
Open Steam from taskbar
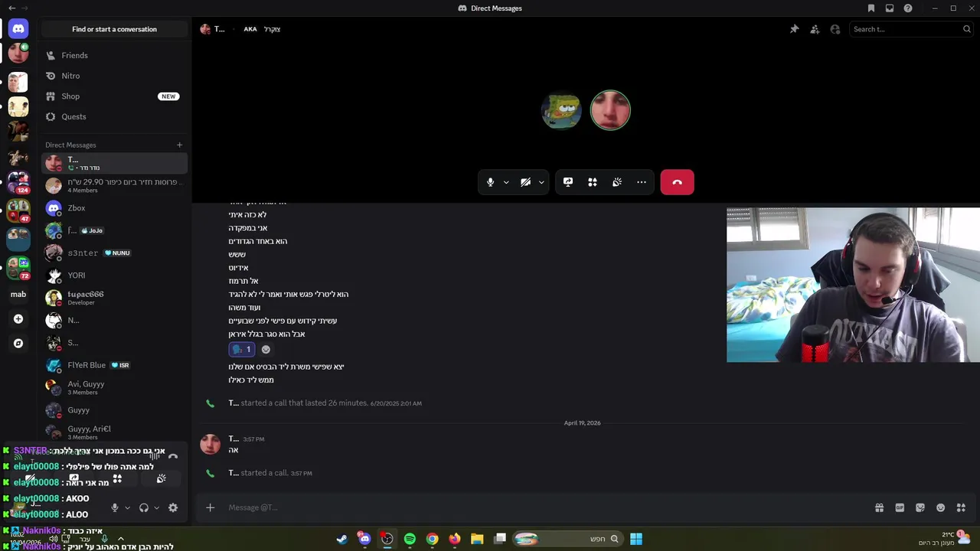click(341, 539)
